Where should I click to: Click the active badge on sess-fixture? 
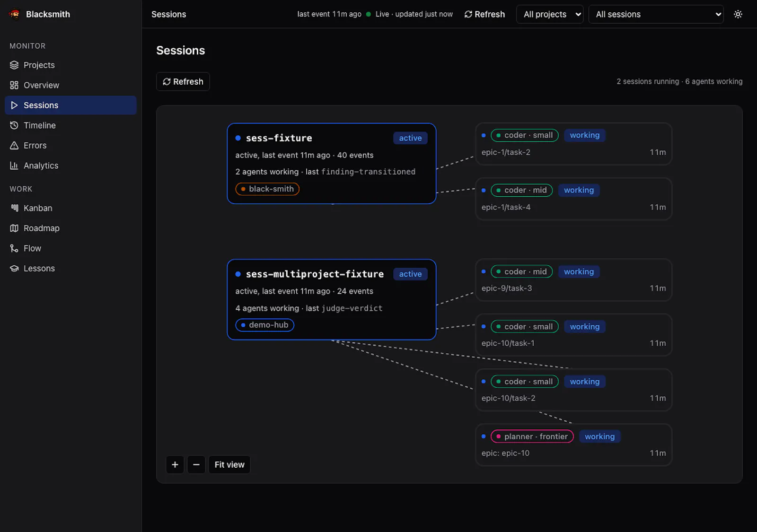(410, 138)
